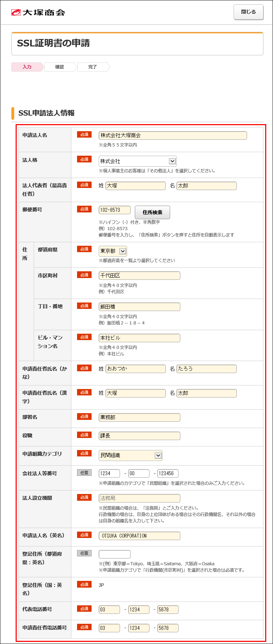273x644 pixels.
Task: Click the ※全角55文字以内 hint text
Action: coord(118,145)
